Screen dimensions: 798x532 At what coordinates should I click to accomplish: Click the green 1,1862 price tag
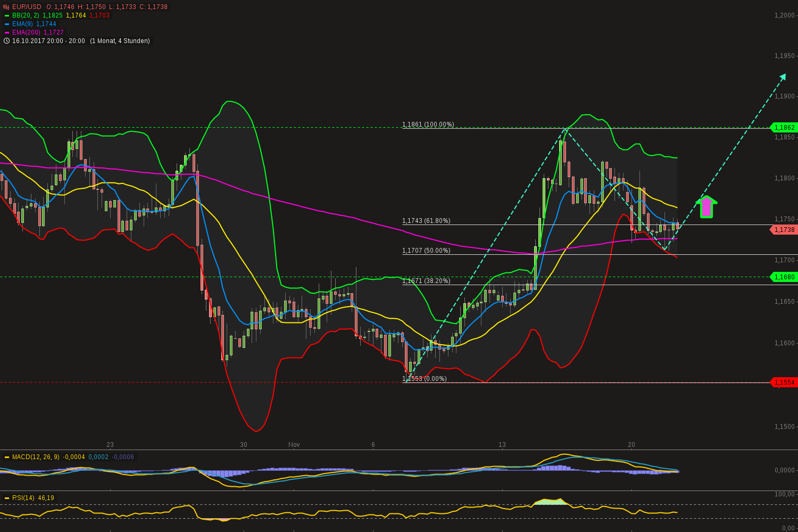point(783,128)
